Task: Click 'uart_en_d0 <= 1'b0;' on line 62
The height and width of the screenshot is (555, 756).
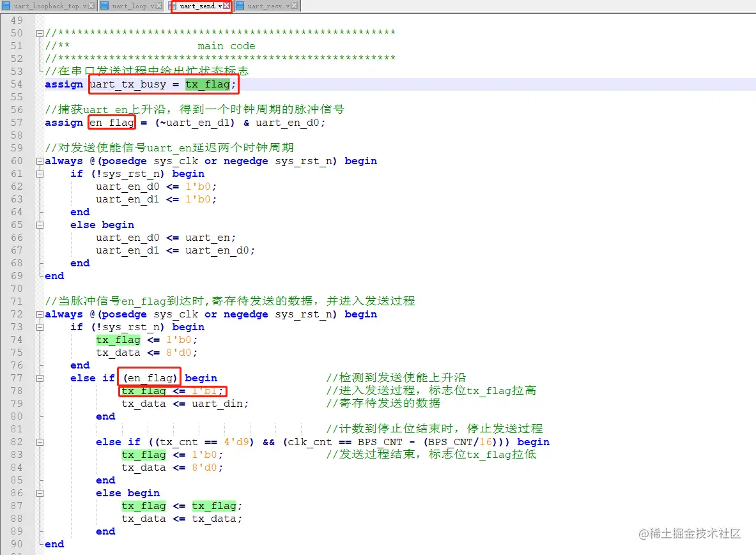Action: click(156, 186)
